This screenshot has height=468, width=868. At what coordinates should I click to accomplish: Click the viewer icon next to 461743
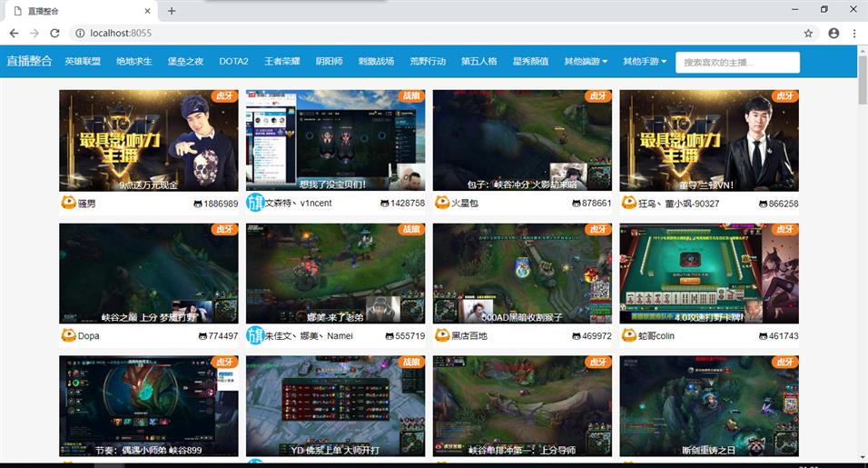coord(763,336)
